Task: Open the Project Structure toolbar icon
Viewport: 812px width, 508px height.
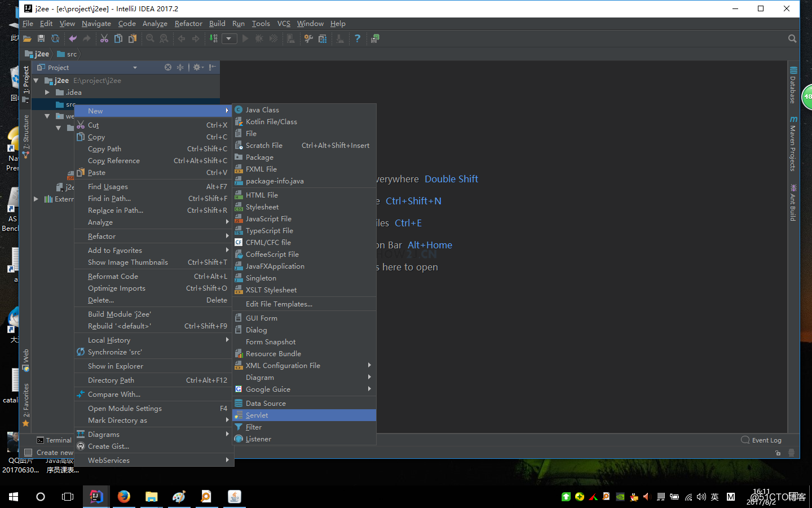Action: point(323,38)
